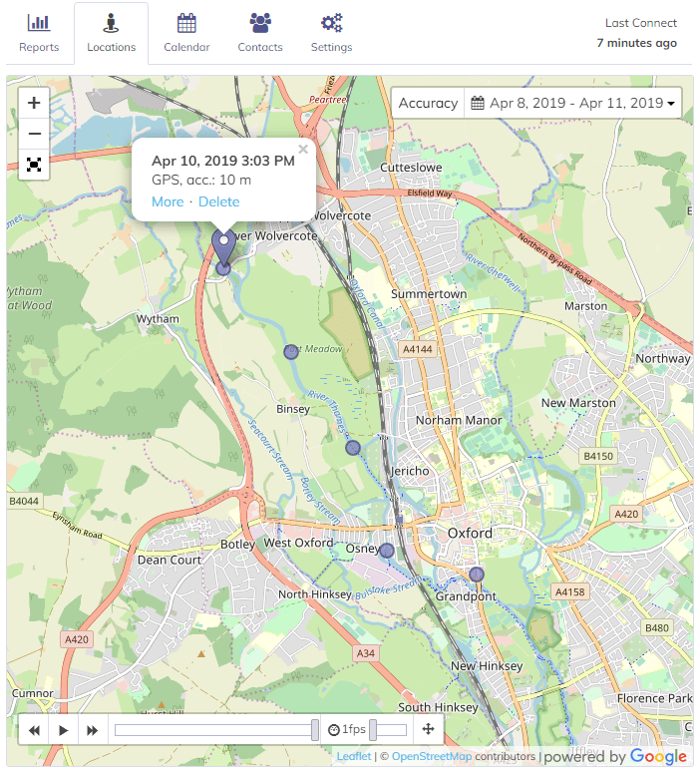Toggle the Accuracy button
The width and height of the screenshot is (700, 771).
click(428, 103)
